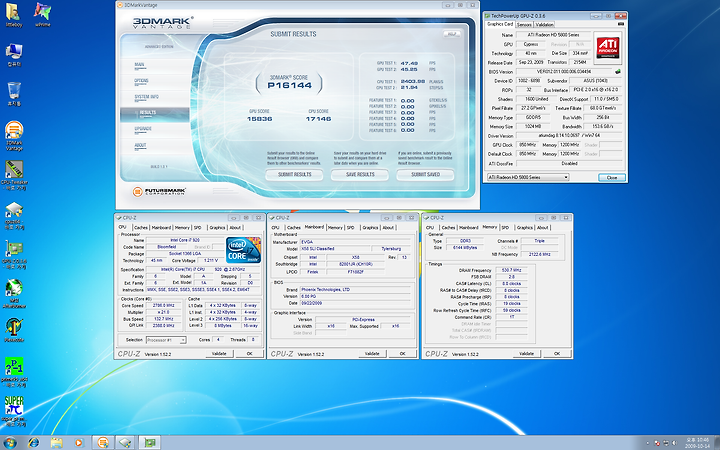Open CPU tab in Mainboard CPU-Z window

pos(276,227)
